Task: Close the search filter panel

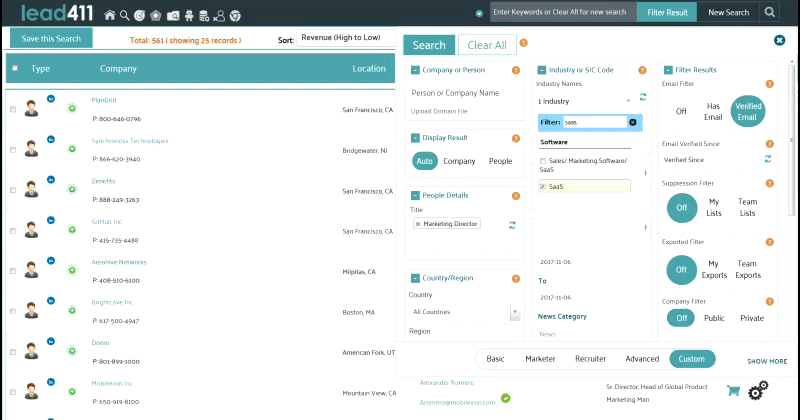Action: (x=779, y=41)
